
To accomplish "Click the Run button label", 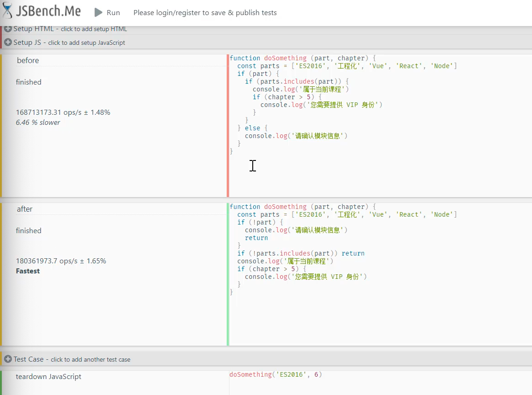I will [x=113, y=12].
